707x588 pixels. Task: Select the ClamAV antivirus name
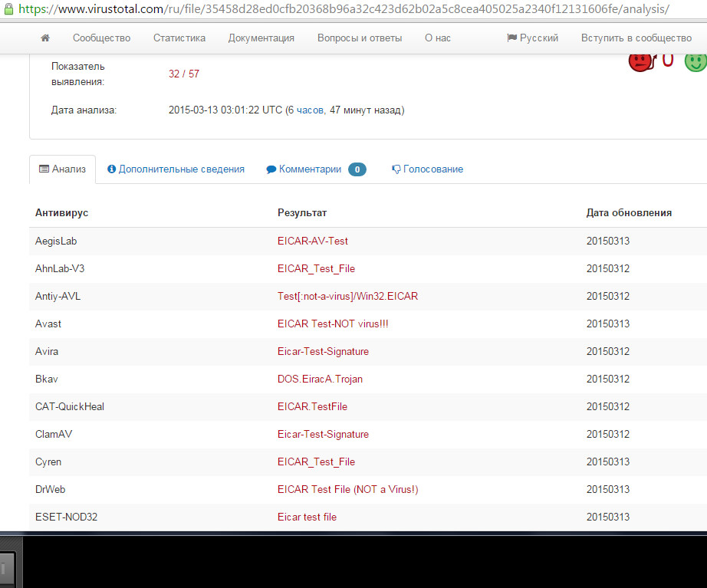click(54, 434)
